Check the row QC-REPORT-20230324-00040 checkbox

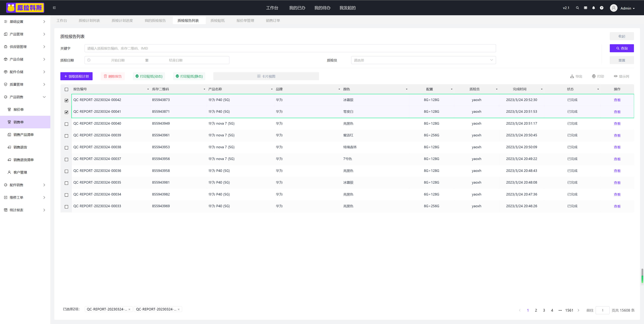(x=67, y=124)
